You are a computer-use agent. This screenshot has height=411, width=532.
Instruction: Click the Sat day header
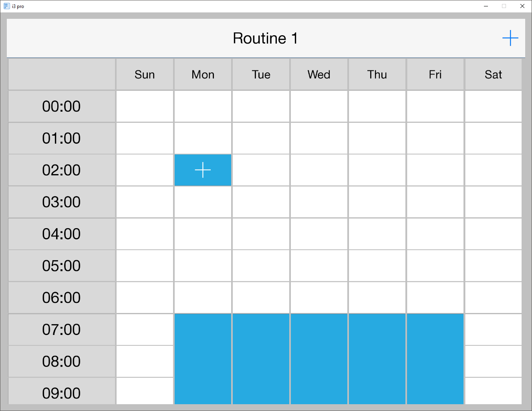[493, 74]
